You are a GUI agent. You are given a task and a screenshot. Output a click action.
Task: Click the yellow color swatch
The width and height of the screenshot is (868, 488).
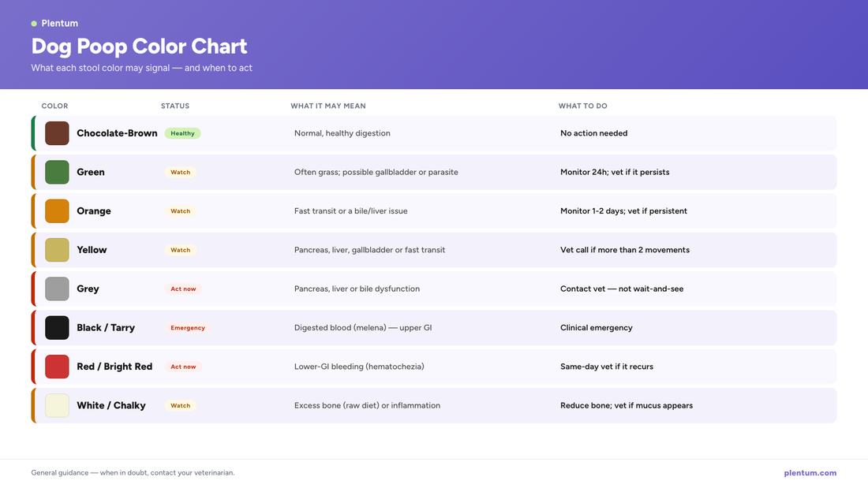[x=57, y=250]
